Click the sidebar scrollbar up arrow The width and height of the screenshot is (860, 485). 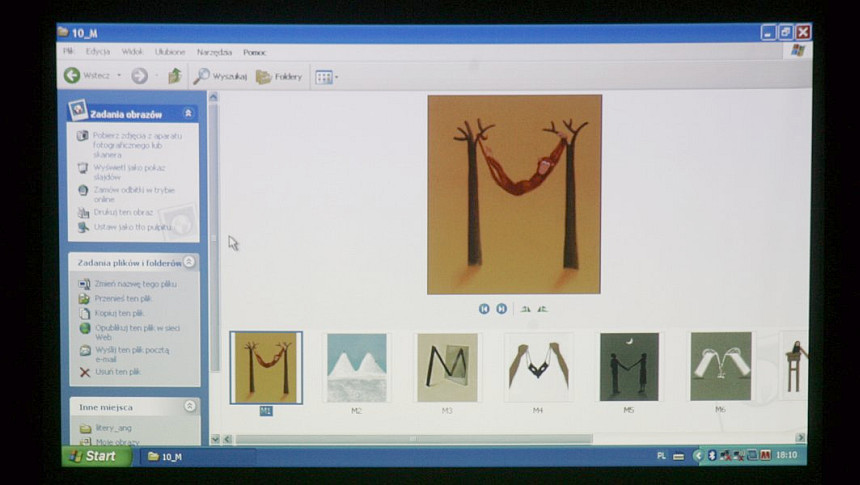213,97
